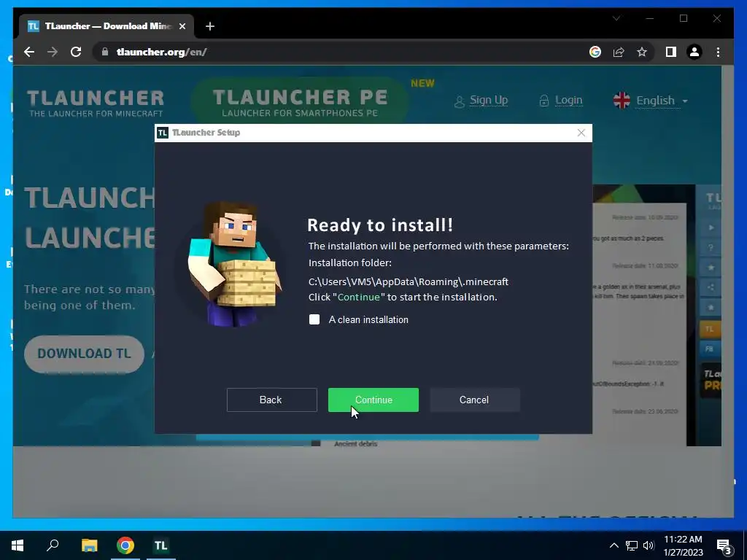
Task: Click the TL icon in setup title bar
Action: click(x=163, y=133)
